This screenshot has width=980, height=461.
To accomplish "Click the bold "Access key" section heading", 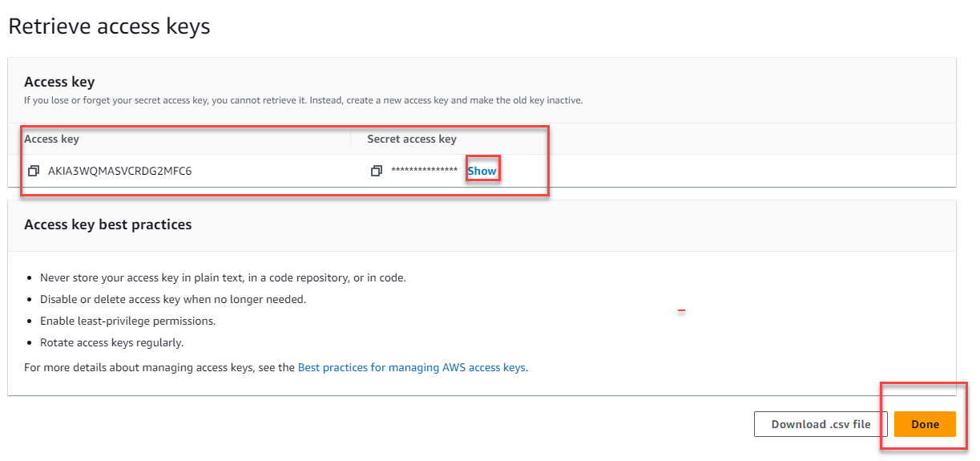I will [59, 82].
